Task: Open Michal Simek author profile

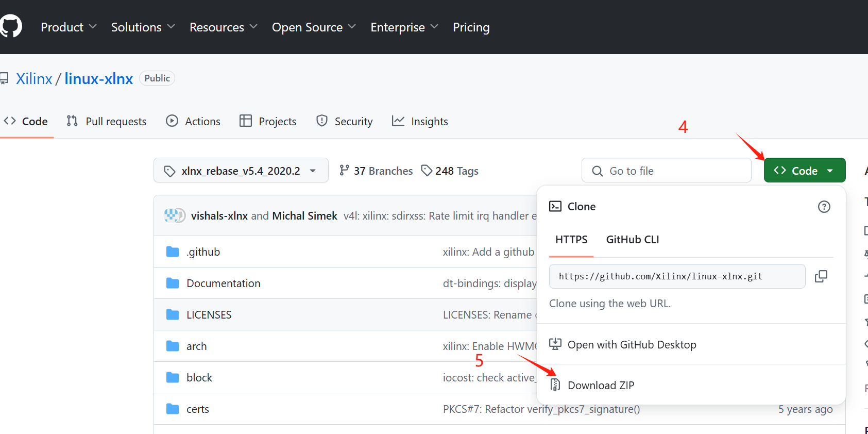Action: click(x=304, y=216)
